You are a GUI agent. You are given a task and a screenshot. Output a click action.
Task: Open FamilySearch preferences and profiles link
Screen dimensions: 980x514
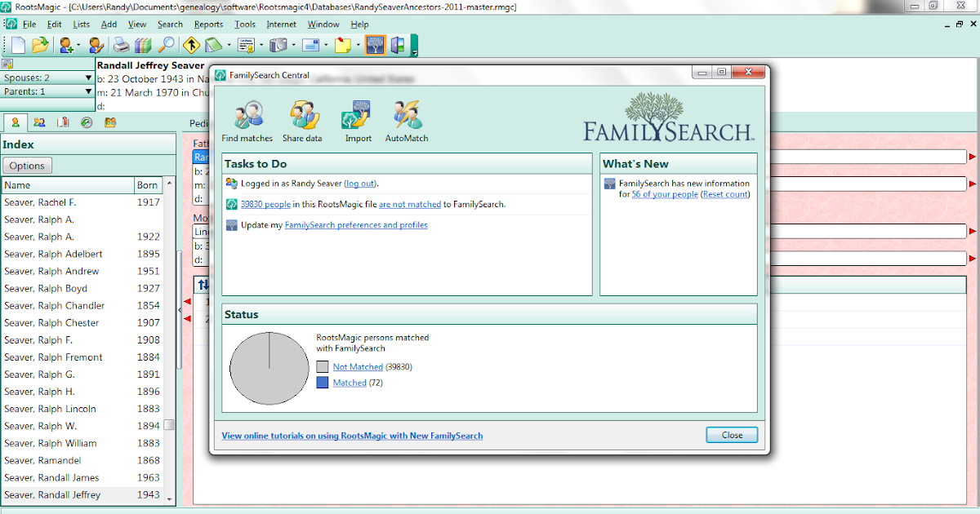coord(356,225)
